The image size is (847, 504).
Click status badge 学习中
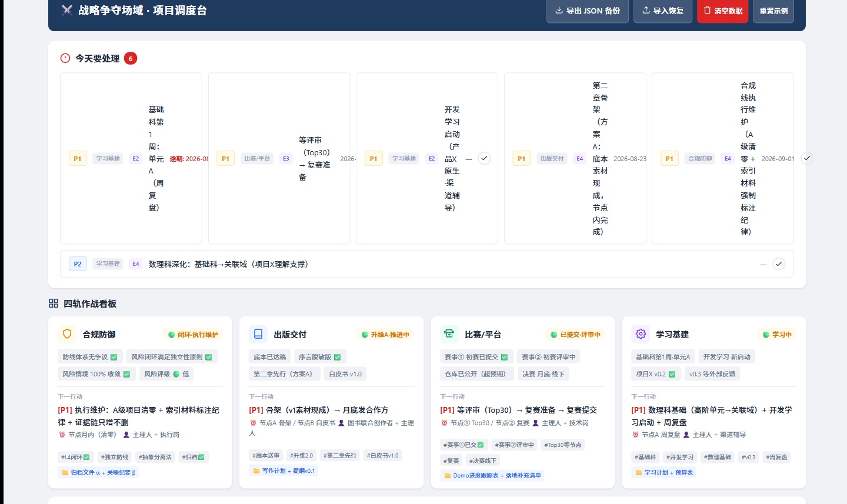click(x=777, y=335)
